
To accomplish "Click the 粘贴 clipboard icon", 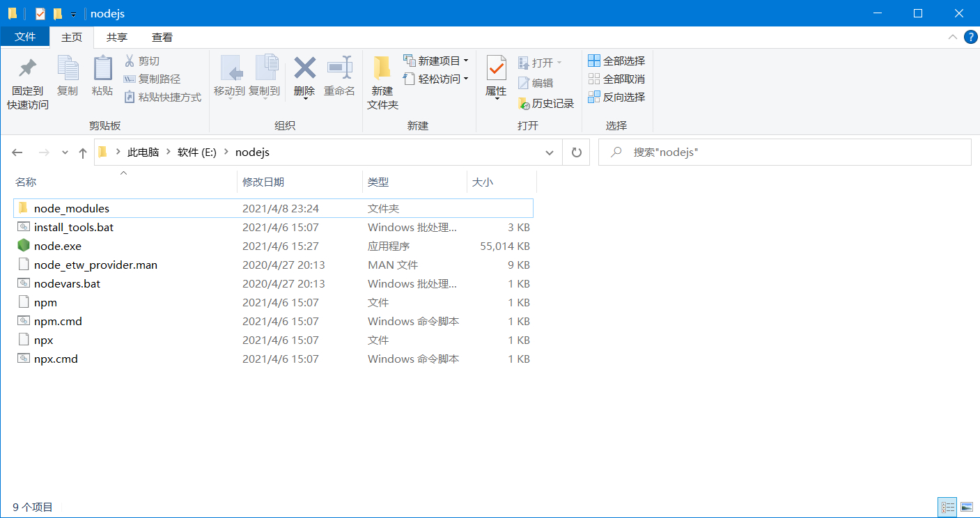I will click(102, 68).
